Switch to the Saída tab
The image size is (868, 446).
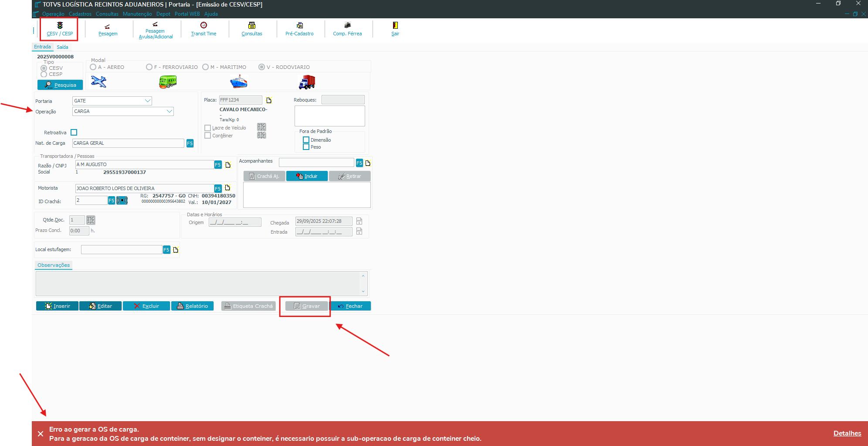click(x=62, y=47)
